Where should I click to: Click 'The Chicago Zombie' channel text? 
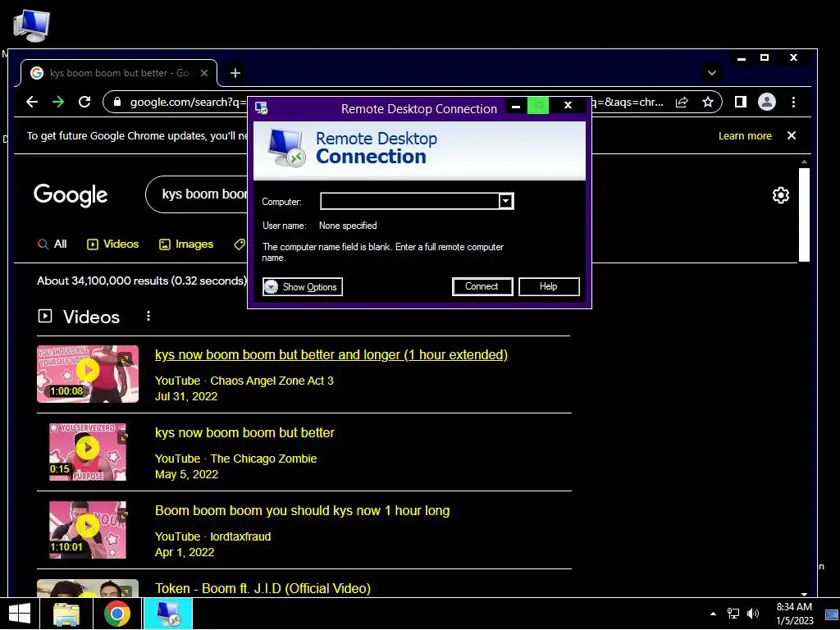[x=263, y=459]
